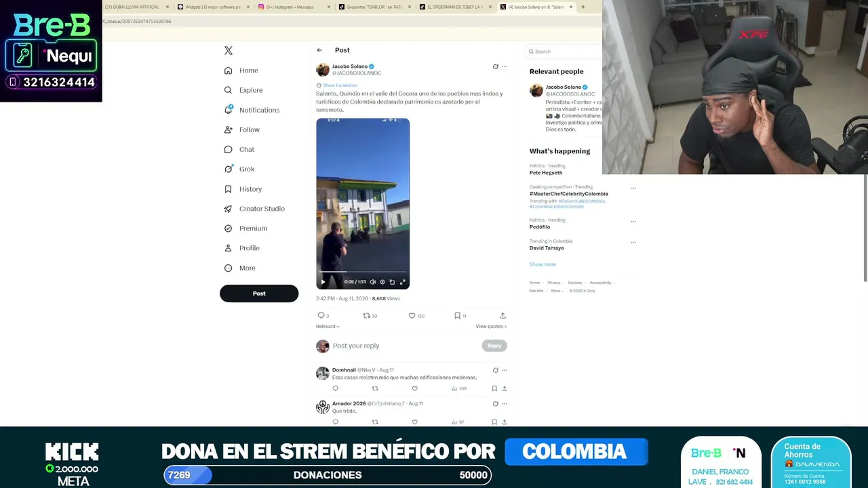Image resolution: width=868 pixels, height=488 pixels.
Task: Seek on the video progress bar
Action: (363, 272)
